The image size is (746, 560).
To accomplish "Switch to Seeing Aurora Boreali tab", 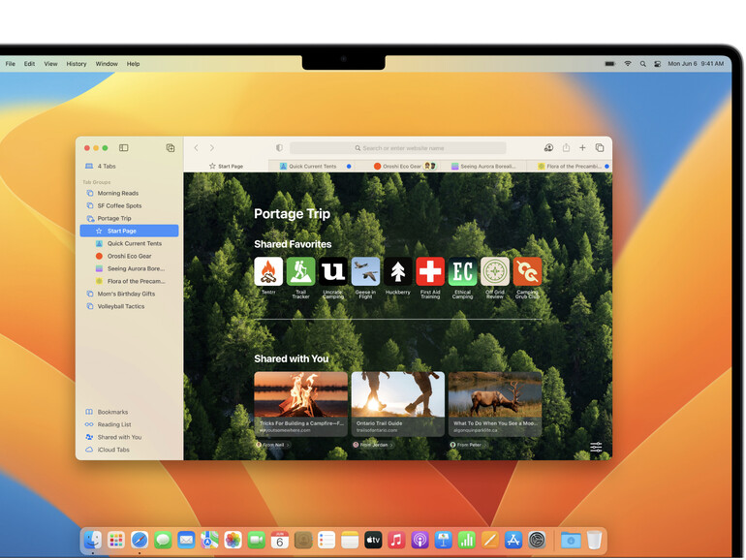I will [x=483, y=166].
